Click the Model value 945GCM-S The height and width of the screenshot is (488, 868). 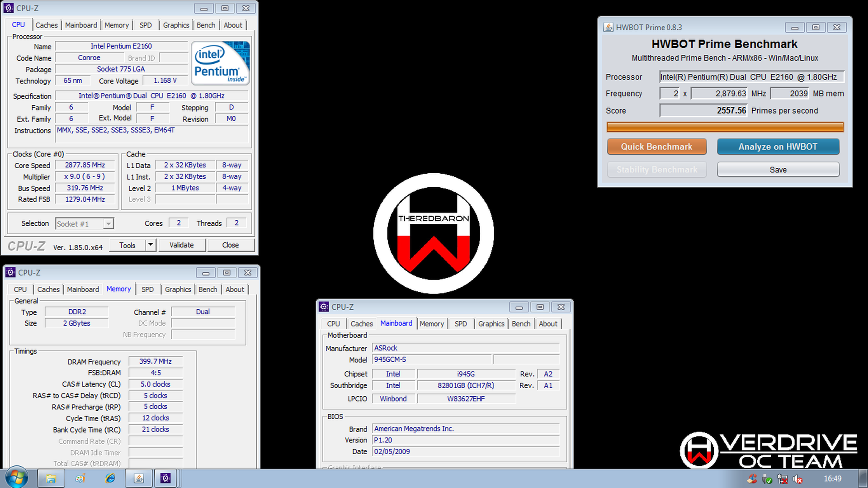[432, 360]
